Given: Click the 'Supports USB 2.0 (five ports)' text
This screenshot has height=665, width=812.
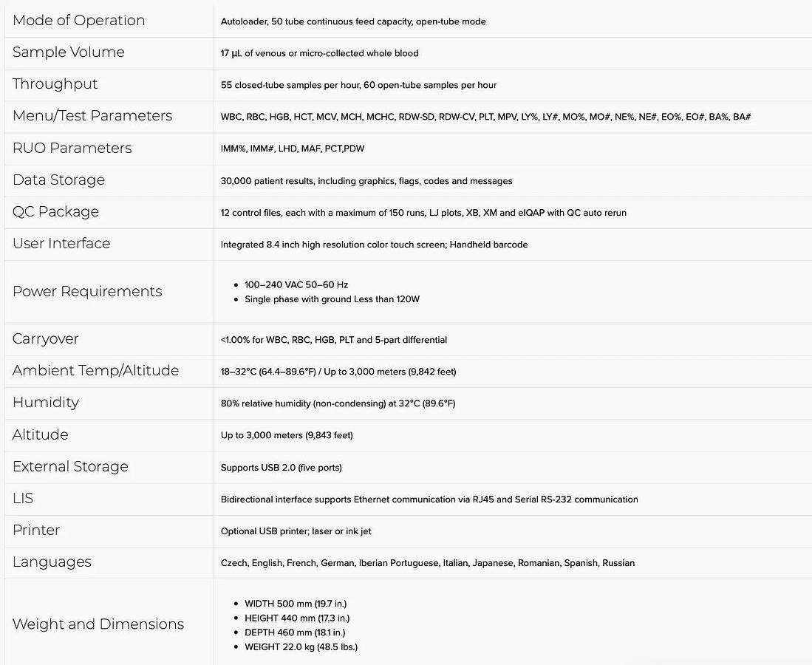Looking at the screenshot, I should (281, 468).
